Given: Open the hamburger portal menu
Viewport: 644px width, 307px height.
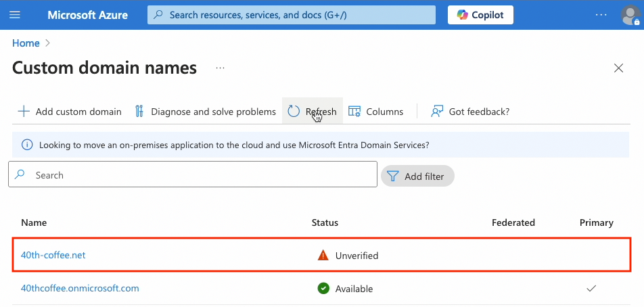Looking at the screenshot, I should point(15,15).
